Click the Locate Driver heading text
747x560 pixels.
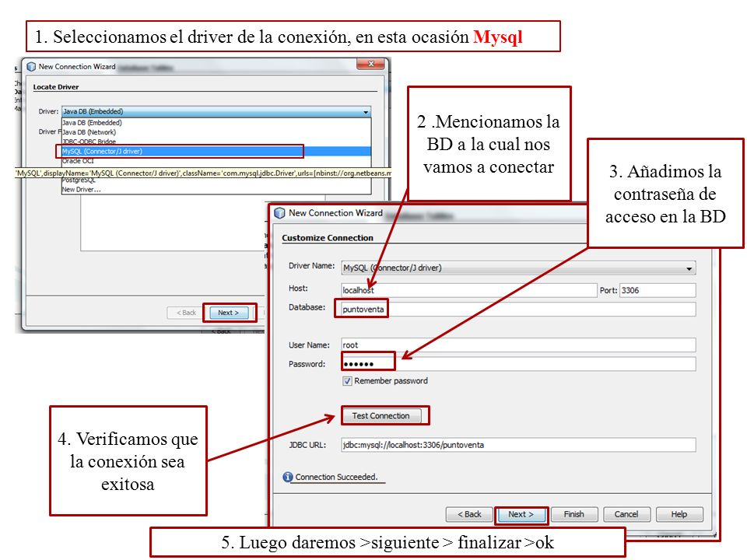tap(56, 87)
